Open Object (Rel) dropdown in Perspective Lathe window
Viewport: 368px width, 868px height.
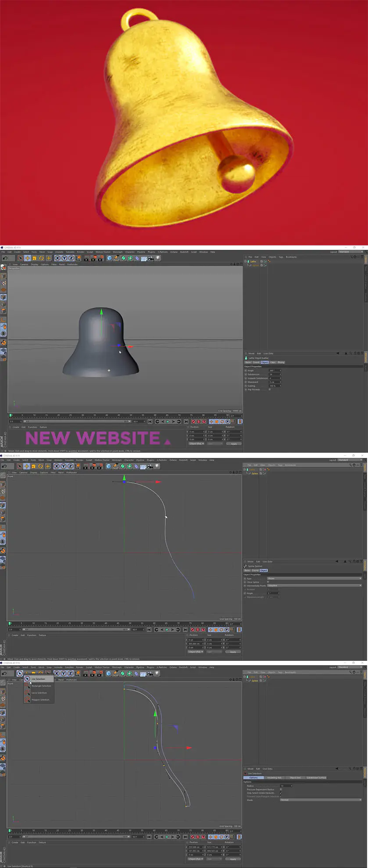tap(196, 443)
